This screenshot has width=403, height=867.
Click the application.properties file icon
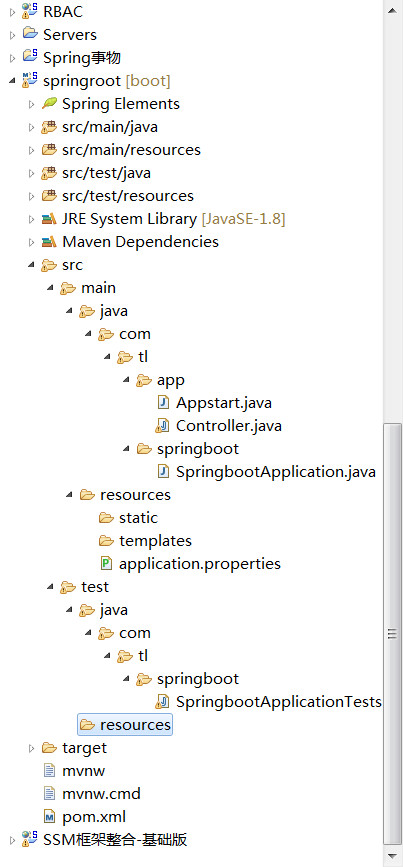106,563
